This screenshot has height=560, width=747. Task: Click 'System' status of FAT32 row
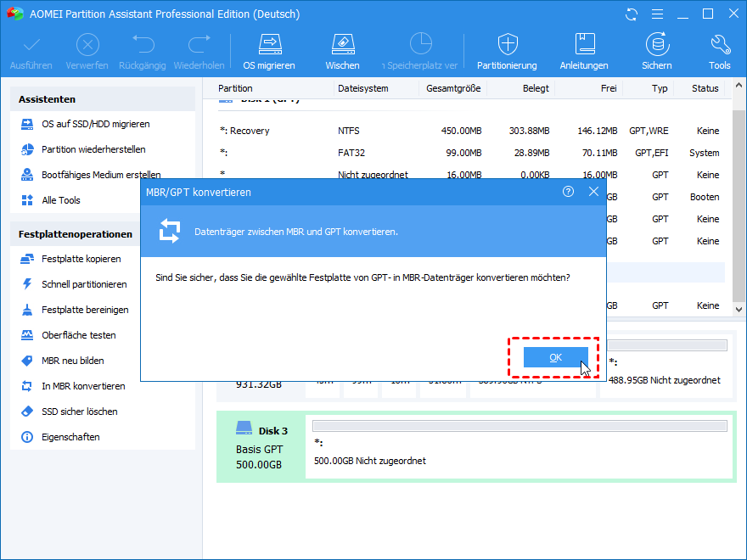point(704,153)
